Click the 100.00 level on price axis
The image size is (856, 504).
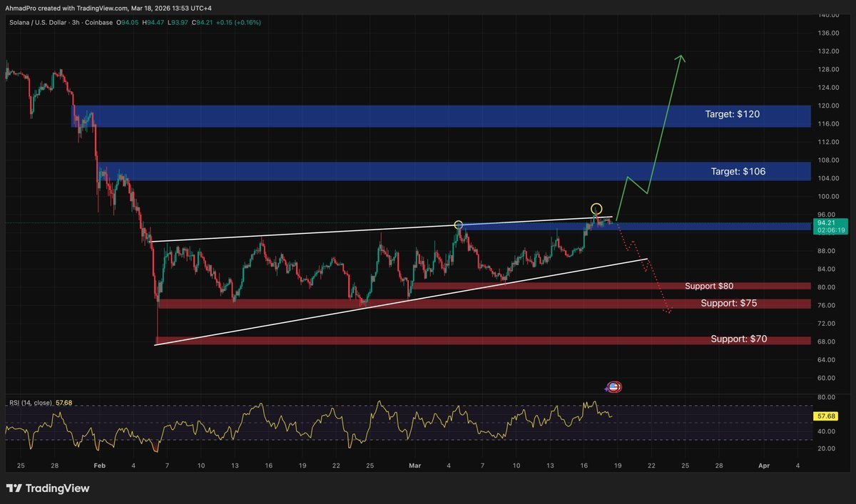click(827, 197)
